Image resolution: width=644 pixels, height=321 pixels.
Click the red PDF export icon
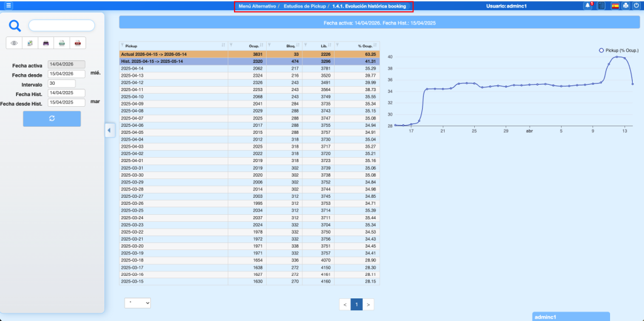point(77,43)
